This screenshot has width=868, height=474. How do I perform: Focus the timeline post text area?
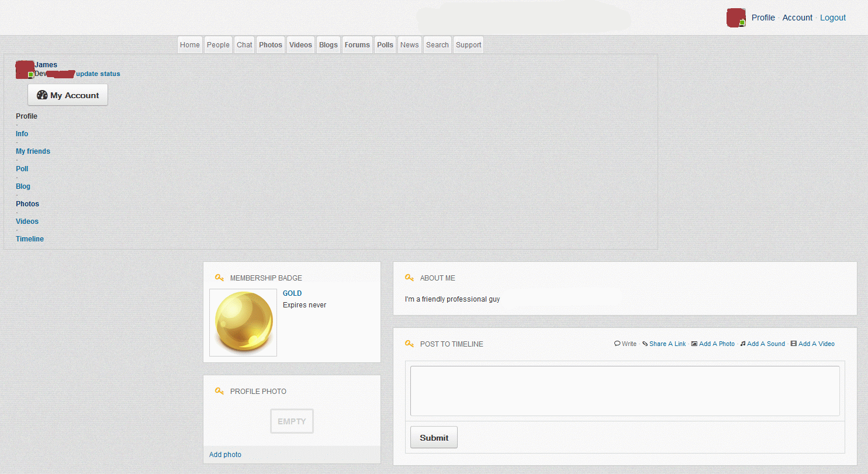[x=625, y=391]
